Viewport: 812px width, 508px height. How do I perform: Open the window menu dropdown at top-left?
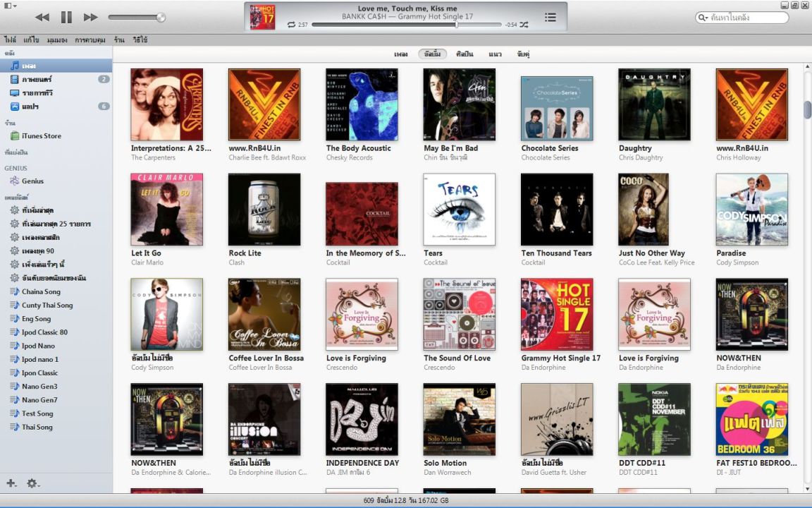click(x=11, y=6)
